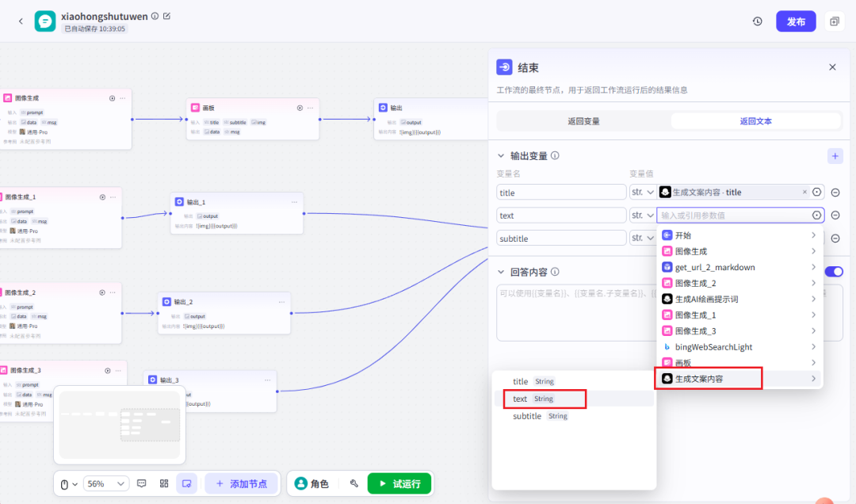
Task: Add an output variable with the plus icon
Action: [835, 156]
